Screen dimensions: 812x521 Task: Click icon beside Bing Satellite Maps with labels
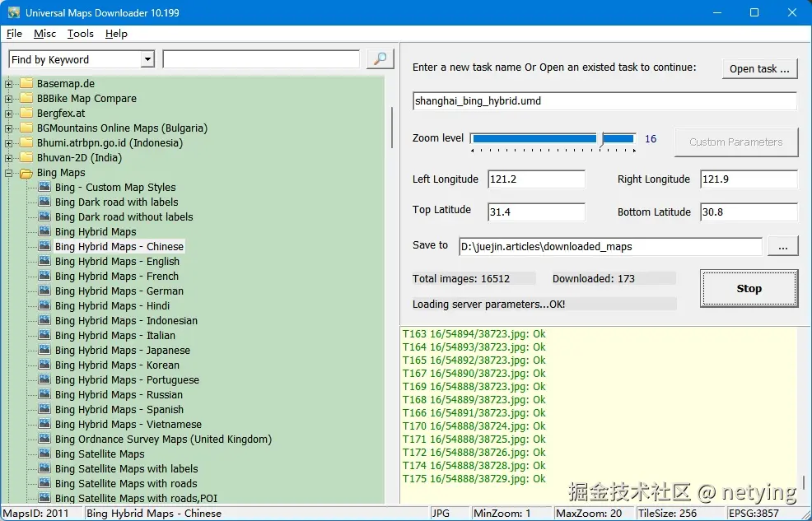tap(44, 469)
